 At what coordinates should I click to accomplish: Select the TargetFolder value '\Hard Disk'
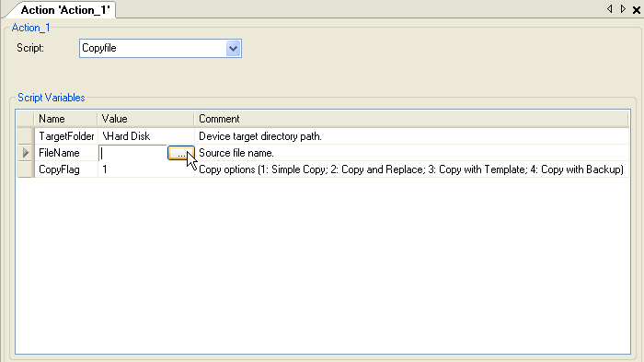click(x=145, y=136)
